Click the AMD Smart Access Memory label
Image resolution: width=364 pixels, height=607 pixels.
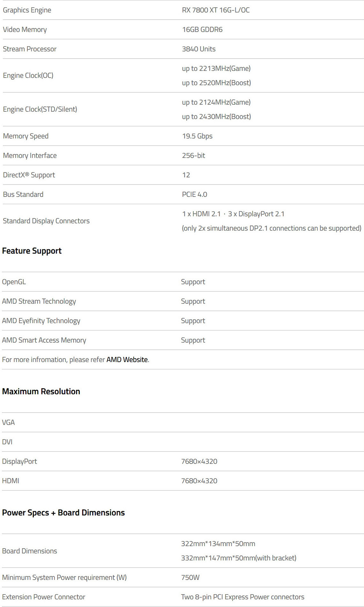click(x=44, y=340)
